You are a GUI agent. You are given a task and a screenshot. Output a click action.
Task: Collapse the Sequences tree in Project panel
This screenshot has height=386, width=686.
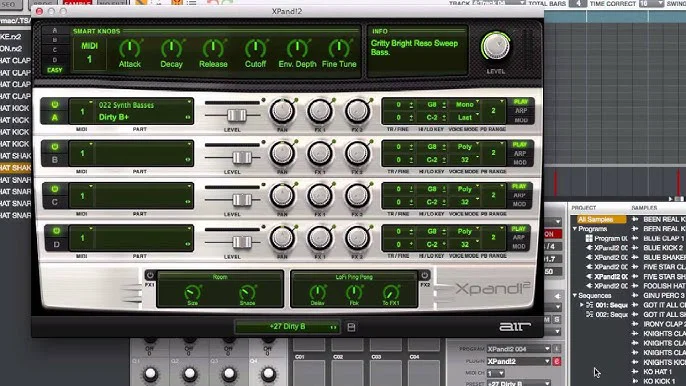(x=575, y=295)
